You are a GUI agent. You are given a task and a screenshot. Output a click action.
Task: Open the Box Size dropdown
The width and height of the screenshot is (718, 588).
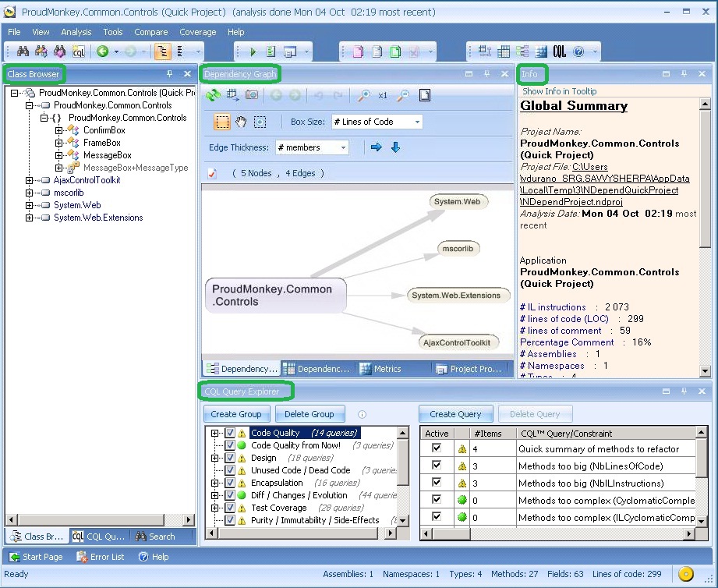click(377, 122)
